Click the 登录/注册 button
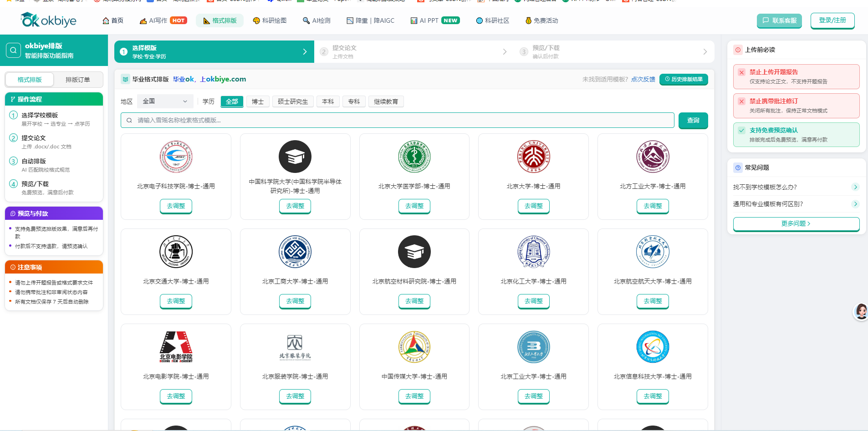The width and height of the screenshot is (868, 431). (x=832, y=20)
